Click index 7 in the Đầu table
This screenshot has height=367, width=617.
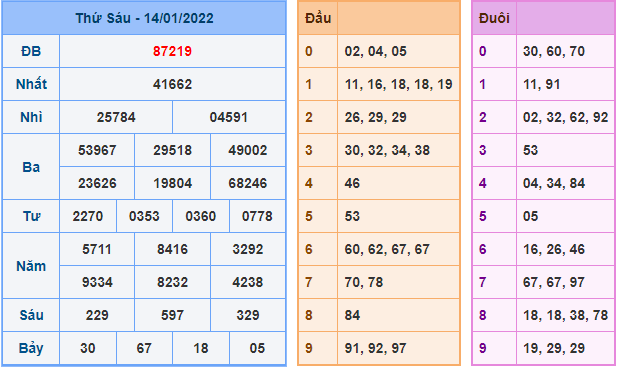point(309,282)
